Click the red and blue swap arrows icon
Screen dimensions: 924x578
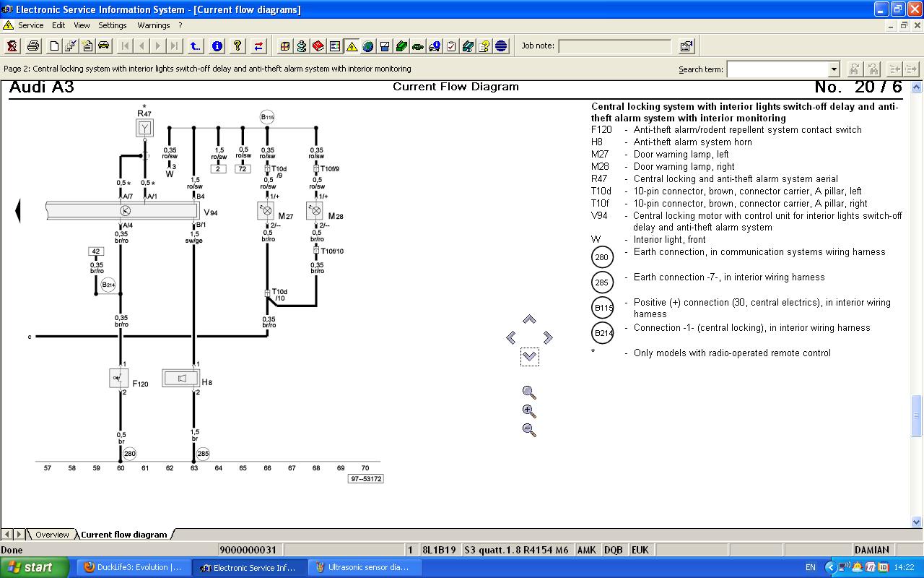tap(258, 46)
